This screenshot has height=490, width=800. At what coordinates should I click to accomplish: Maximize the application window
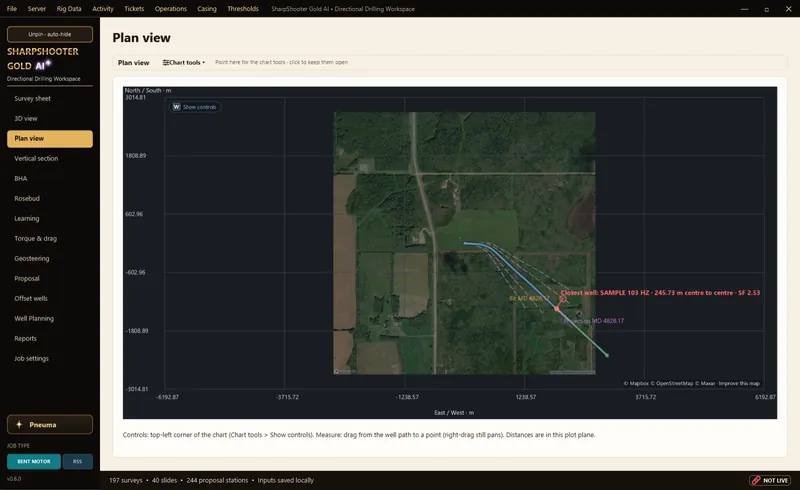pos(766,9)
